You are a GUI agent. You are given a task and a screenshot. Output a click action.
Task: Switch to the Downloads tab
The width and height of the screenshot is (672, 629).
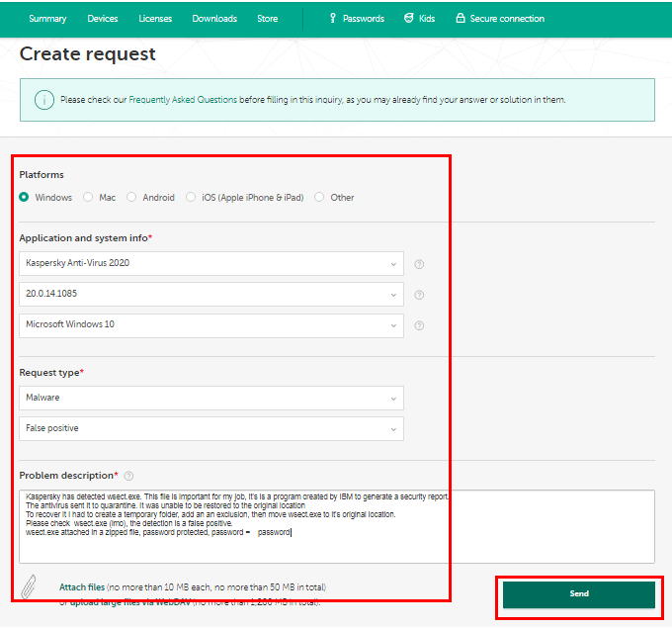[214, 19]
